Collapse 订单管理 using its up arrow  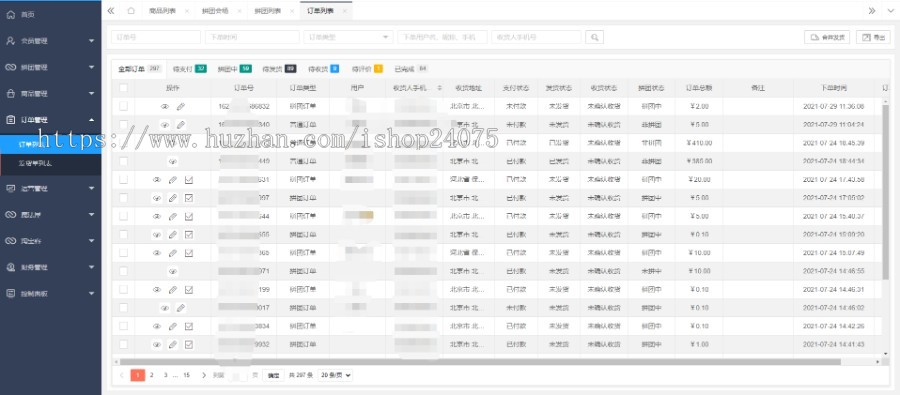[x=91, y=119]
